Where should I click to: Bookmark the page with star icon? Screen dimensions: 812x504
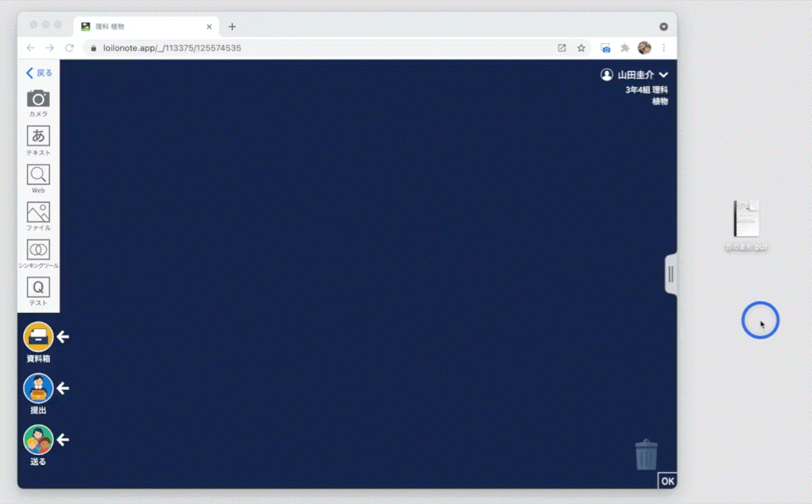coord(581,47)
